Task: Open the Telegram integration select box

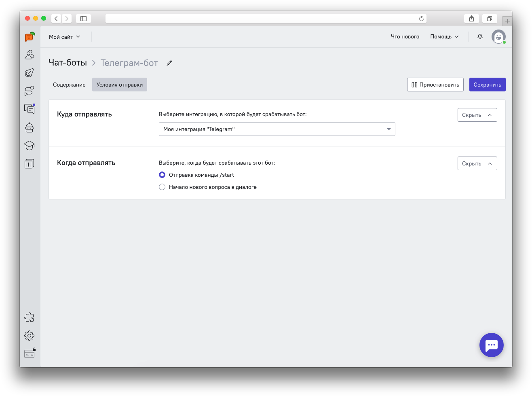Action: 277,129
